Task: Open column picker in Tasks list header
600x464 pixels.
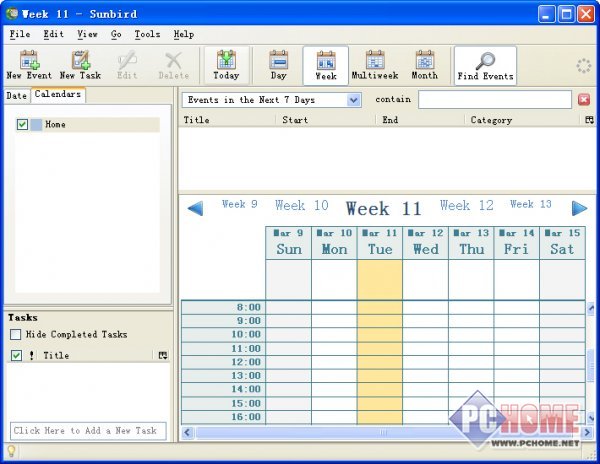Action: (x=163, y=355)
